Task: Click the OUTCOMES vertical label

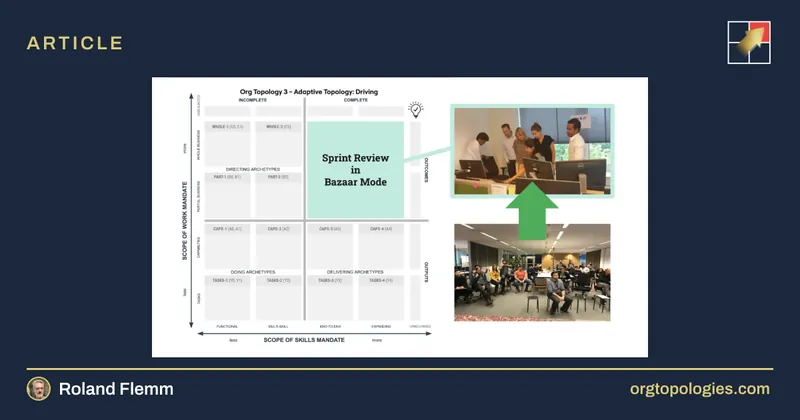Action: pyautogui.click(x=427, y=170)
